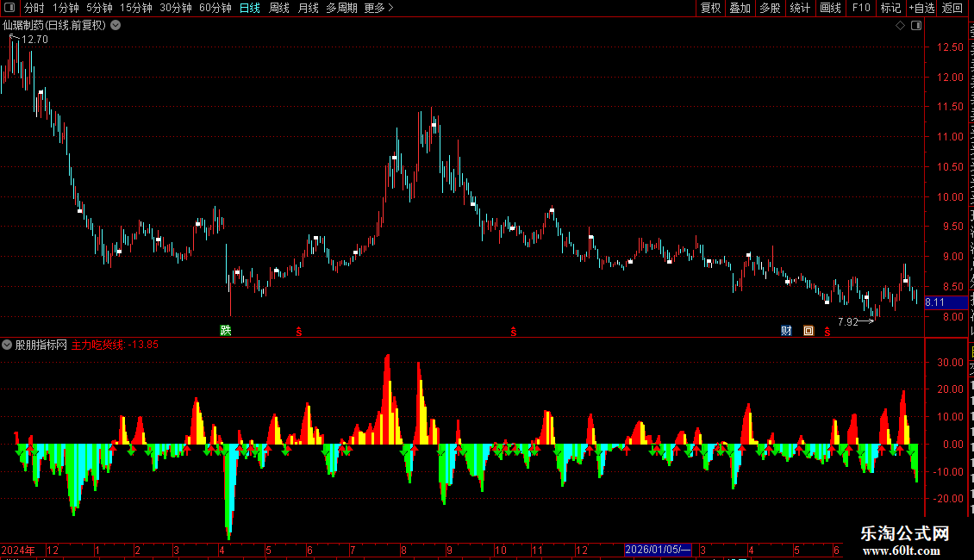Click the green 跌 marker on chart
Screen dimensions: 974x560
226,330
